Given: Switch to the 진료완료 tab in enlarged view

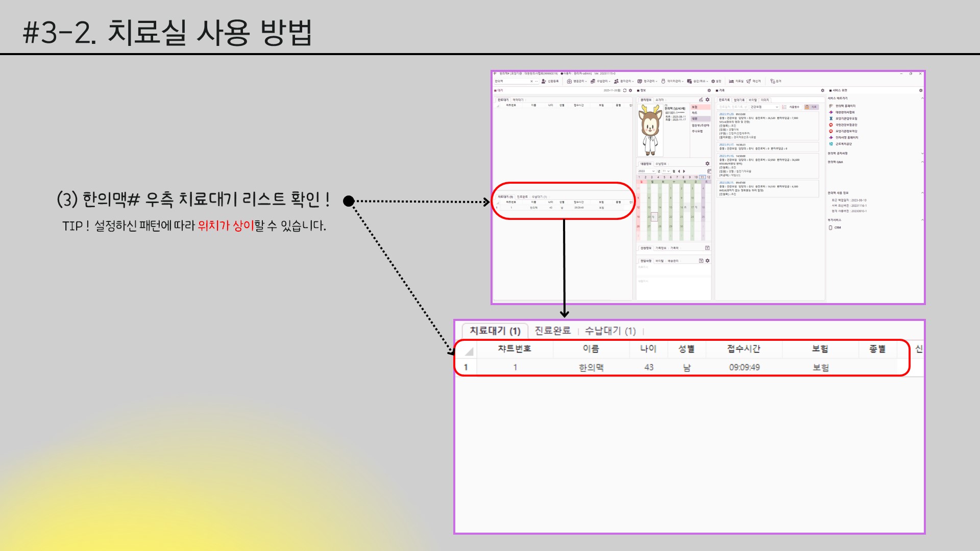Looking at the screenshot, I should pyautogui.click(x=552, y=331).
